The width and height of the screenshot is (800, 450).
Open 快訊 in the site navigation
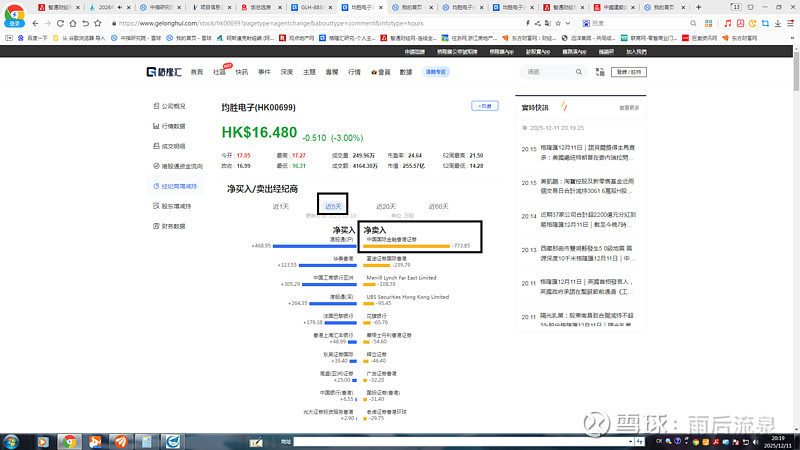click(x=242, y=72)
